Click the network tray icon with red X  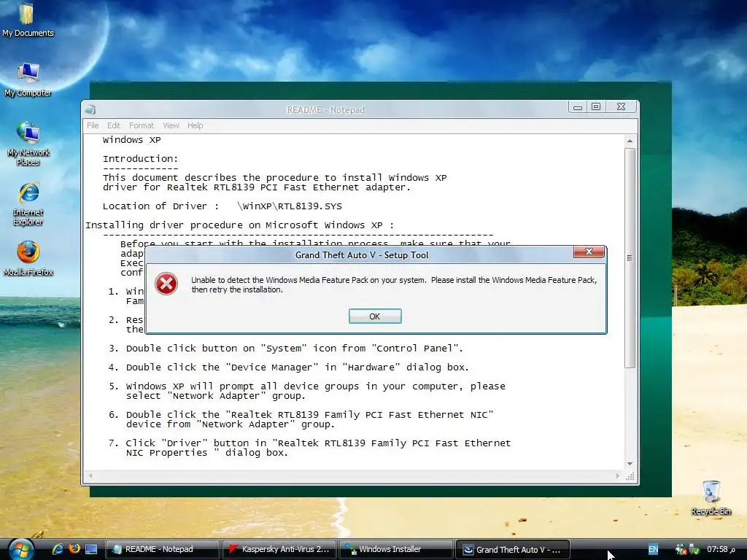(x=681, y=549)
